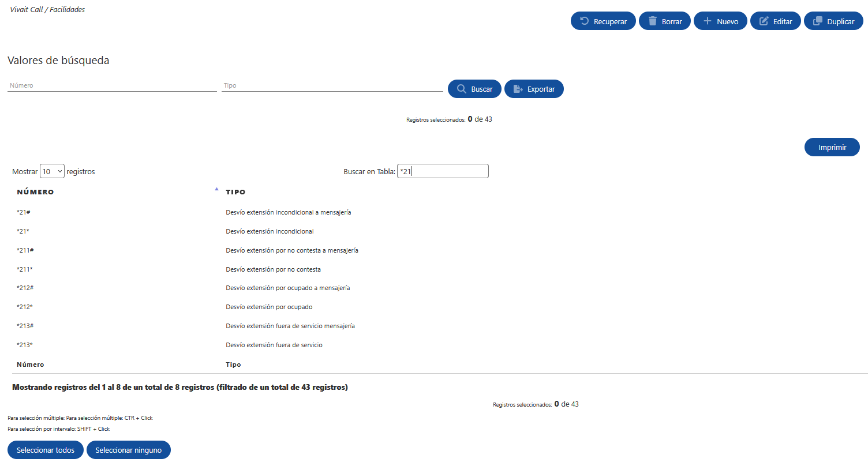Click 'Desvío extensión por no contesta a mensajería'
Screen dimensions: 868x466
pos(292,250)
